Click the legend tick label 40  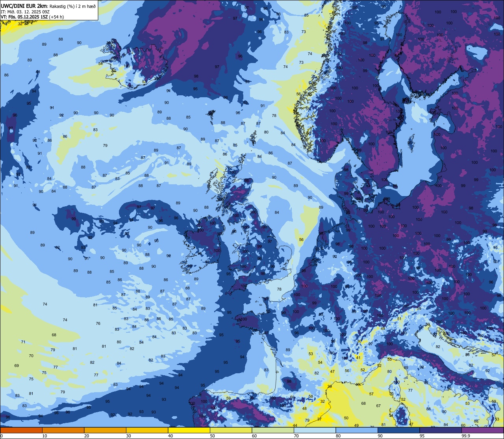[x=170, y=436]
